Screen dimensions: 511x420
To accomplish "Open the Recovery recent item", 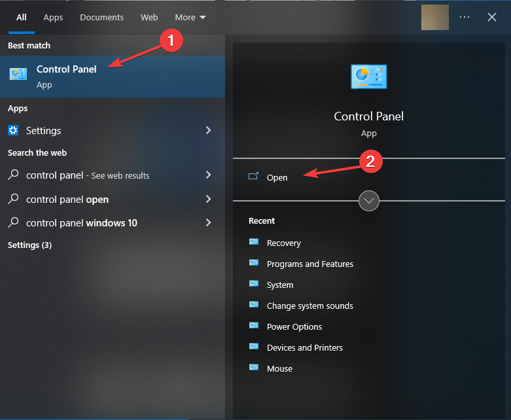I will click(283, 243).
